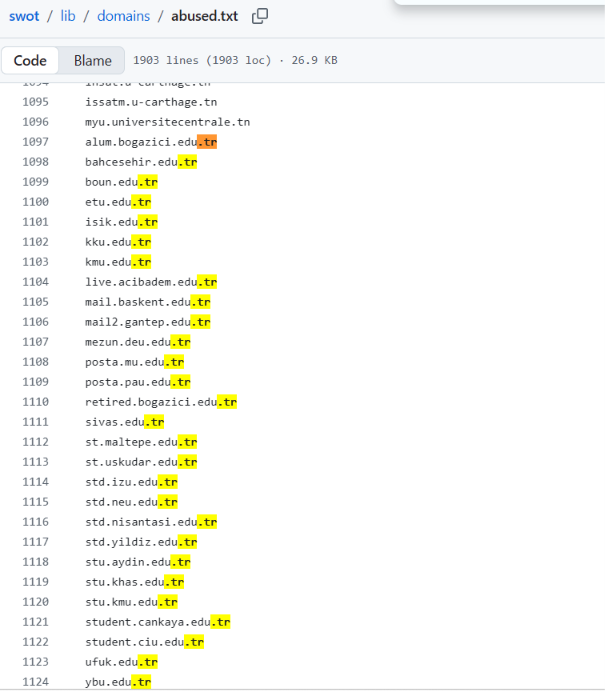Click the 1903 lines file info text
Image resolution: width=605 pixels, height=691 pixels.
[x=235, y=60]
